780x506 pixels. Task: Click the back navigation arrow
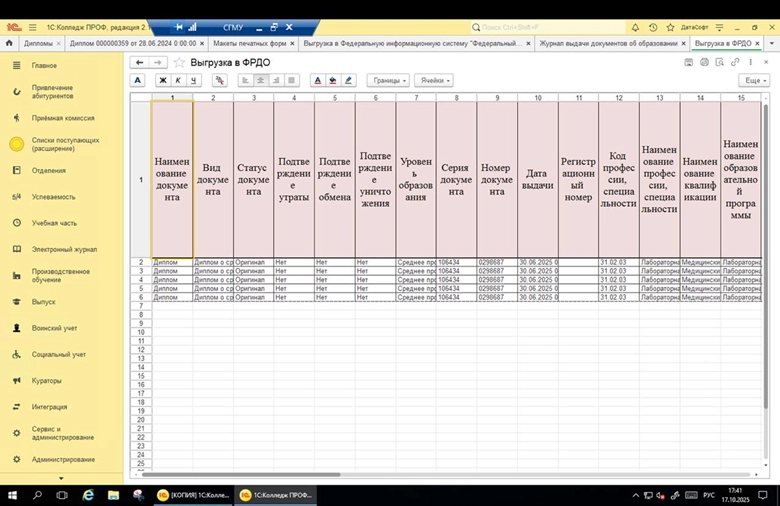click(x=139, y=62)
